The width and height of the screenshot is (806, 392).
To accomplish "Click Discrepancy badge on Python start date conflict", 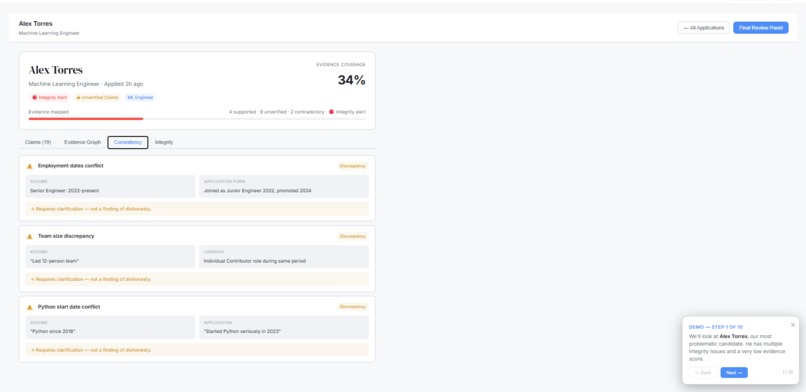I will coord(353,307).
